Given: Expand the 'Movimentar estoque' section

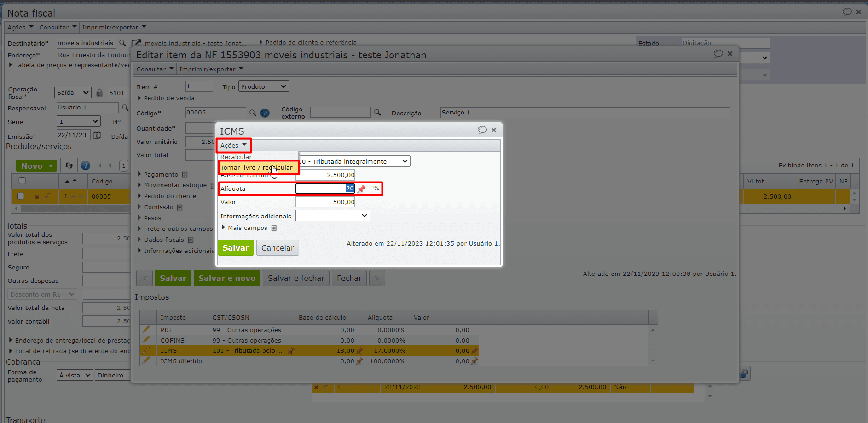Looking at the screenshot, I should pos(172,185).
